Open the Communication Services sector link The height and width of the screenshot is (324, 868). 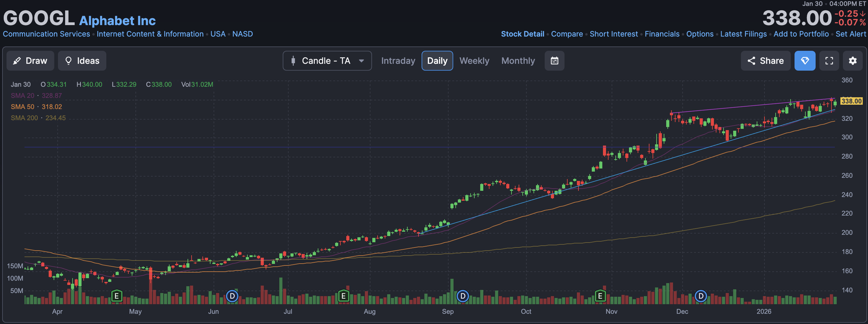(46, 34)
